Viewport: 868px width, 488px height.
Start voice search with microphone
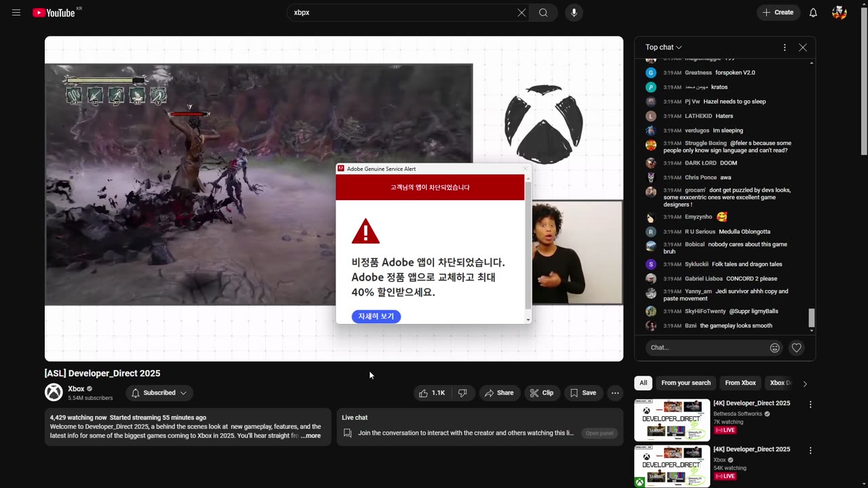574,13
